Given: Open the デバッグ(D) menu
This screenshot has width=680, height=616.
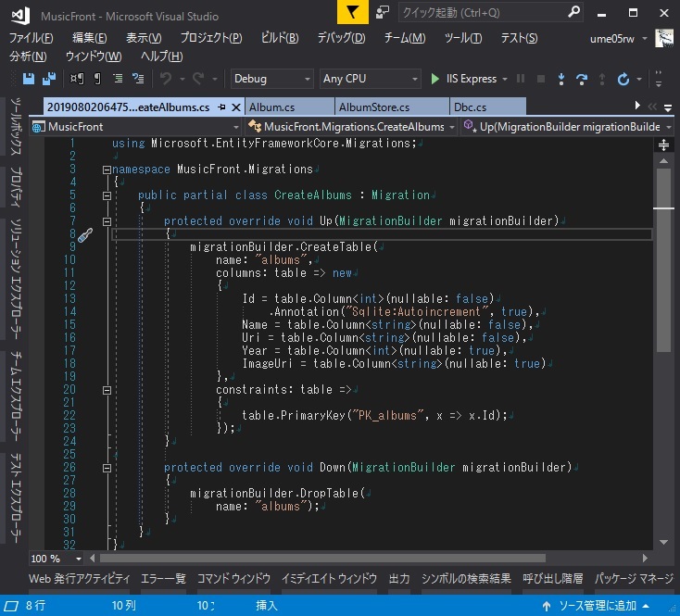Looking at the screenshot, I should [x=341, y=38].
